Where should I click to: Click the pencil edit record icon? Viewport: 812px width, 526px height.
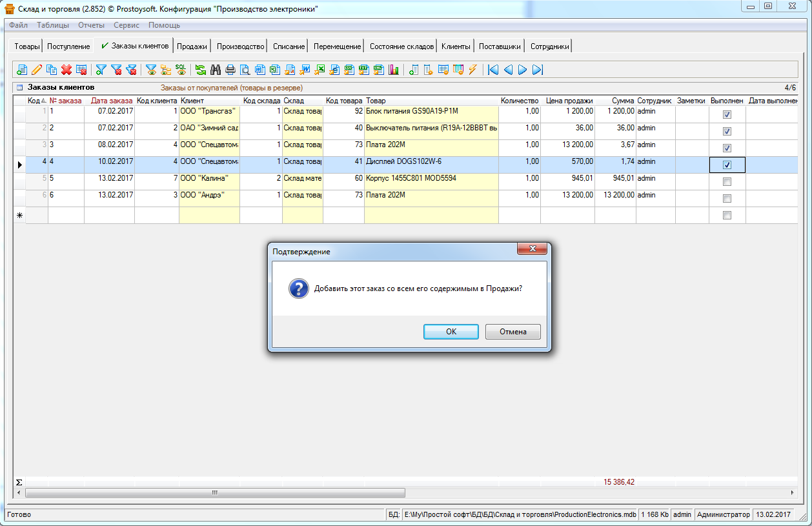pos(37,70)
